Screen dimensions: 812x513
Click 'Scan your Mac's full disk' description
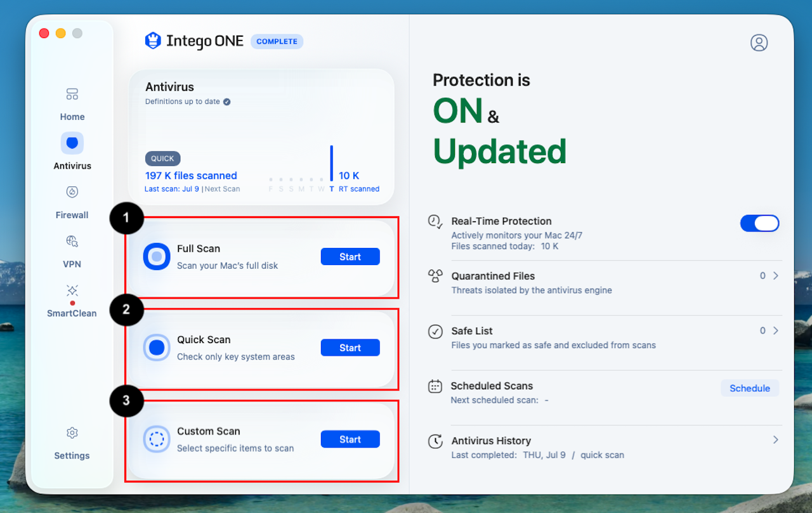pyautogui.click(x=228, y=266)
